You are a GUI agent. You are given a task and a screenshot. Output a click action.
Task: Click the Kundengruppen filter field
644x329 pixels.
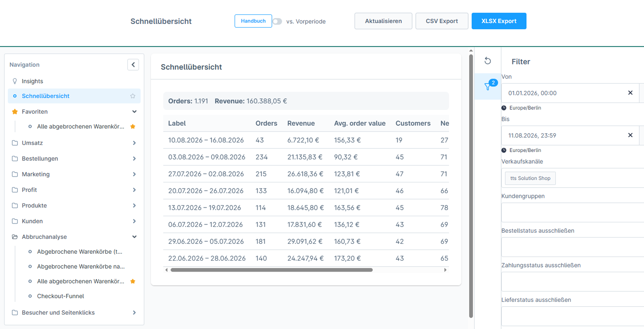click(x=573, y=212)
